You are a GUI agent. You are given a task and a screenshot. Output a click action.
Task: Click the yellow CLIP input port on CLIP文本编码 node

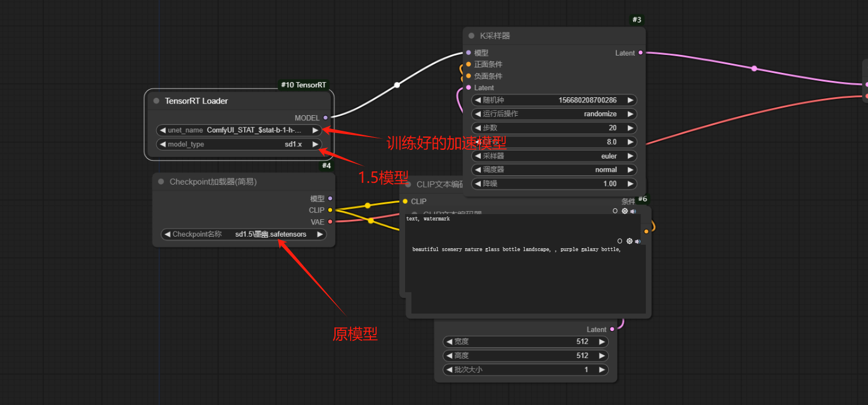point(405,201)
